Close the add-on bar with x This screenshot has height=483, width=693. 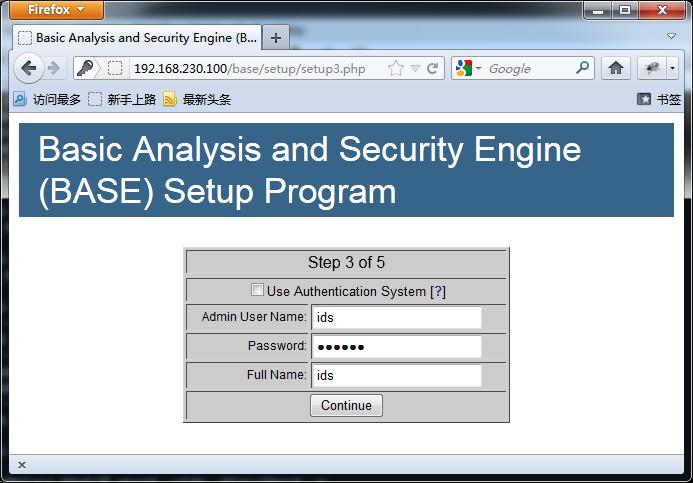(22, 464)
